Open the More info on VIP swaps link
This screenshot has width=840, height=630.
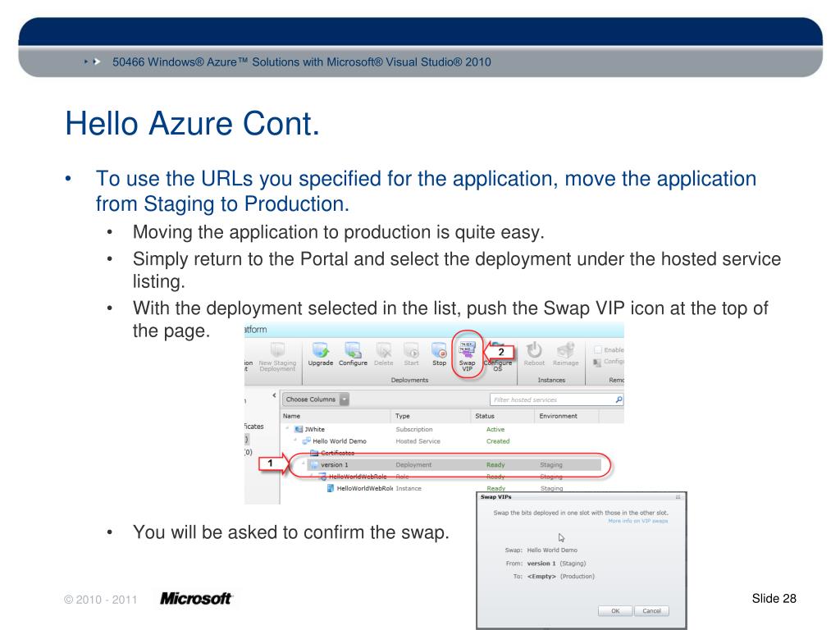coord(638,521)
